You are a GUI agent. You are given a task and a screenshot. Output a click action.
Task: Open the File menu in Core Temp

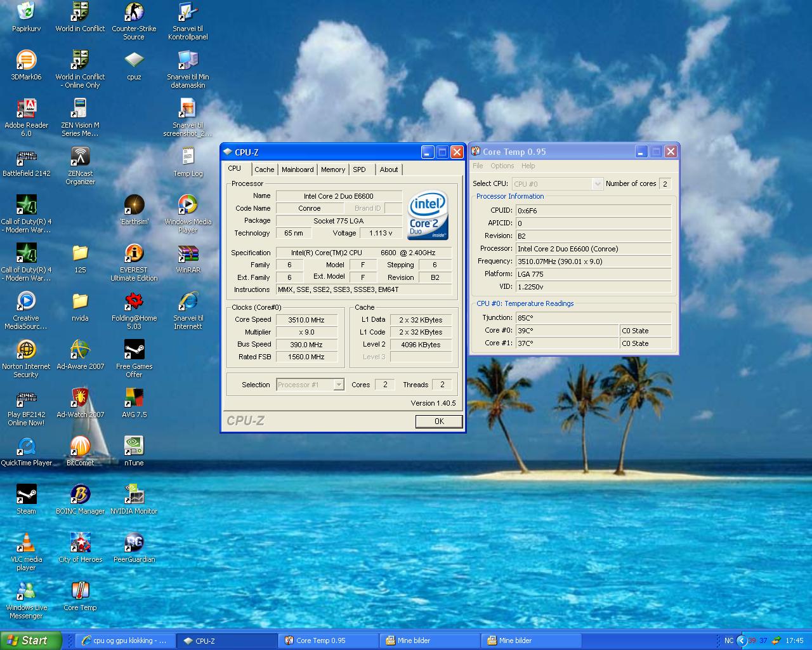click(478, 166)
